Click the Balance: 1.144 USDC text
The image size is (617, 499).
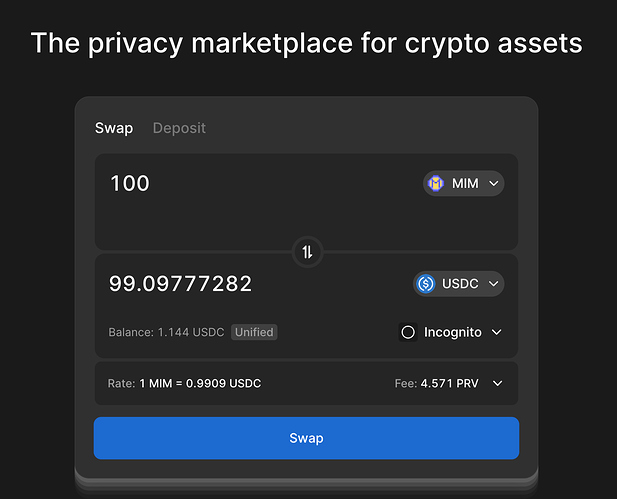[166, 333]
